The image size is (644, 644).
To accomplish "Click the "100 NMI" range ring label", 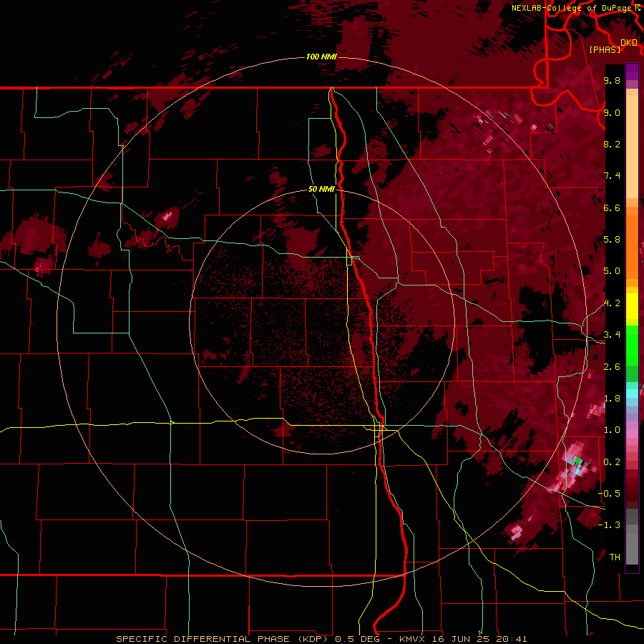I will (321, 57).
